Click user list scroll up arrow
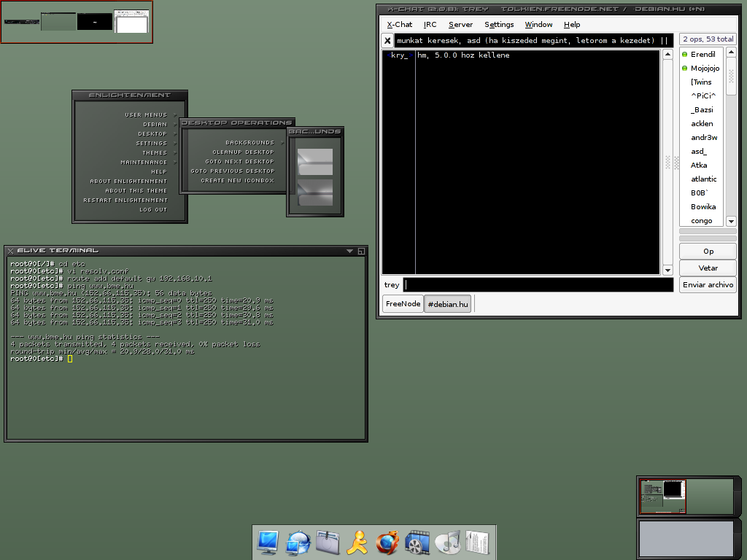This screenshot has width=747, height=560. pos(731,52)
